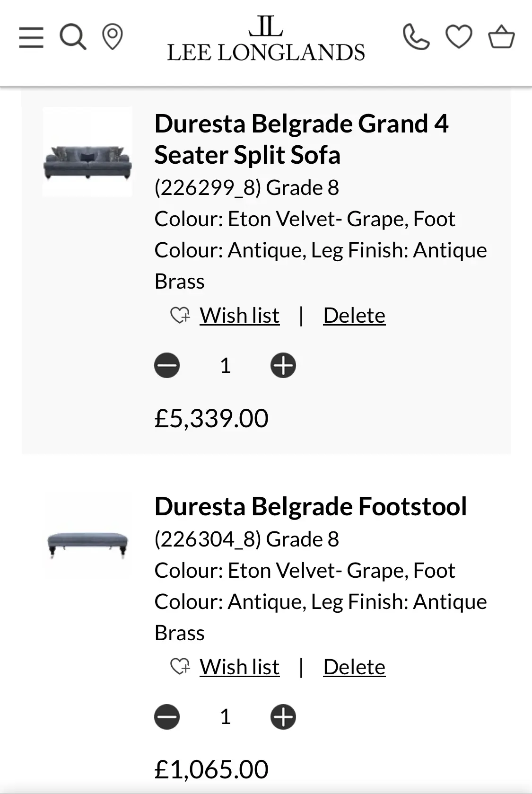Open Duresta Belgrade Footstool title

[x=311, y=506]
